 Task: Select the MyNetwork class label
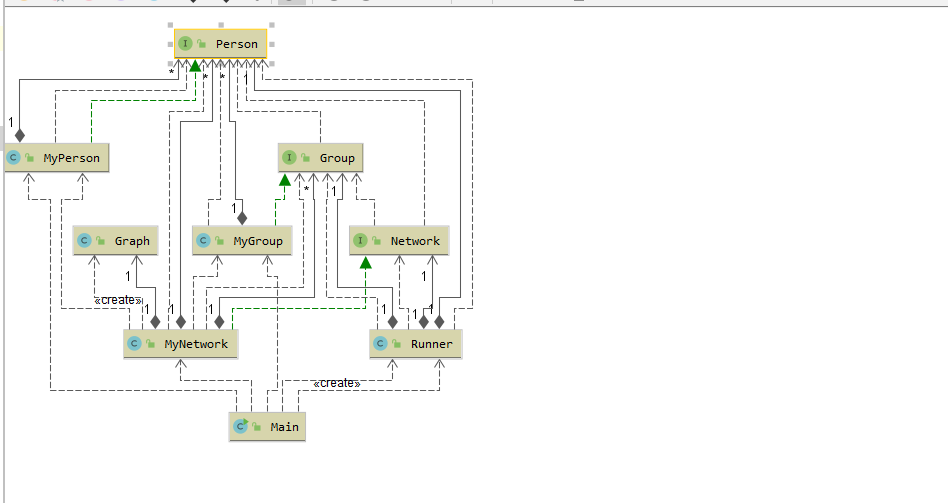coord(196,344)
